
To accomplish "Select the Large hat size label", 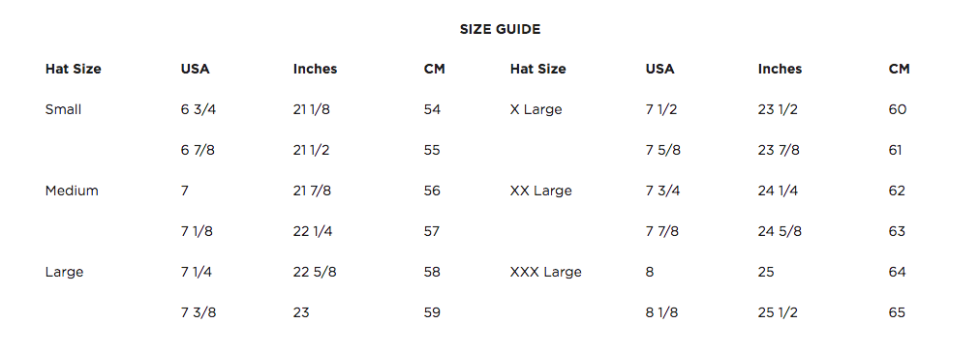I will point(64,272).
